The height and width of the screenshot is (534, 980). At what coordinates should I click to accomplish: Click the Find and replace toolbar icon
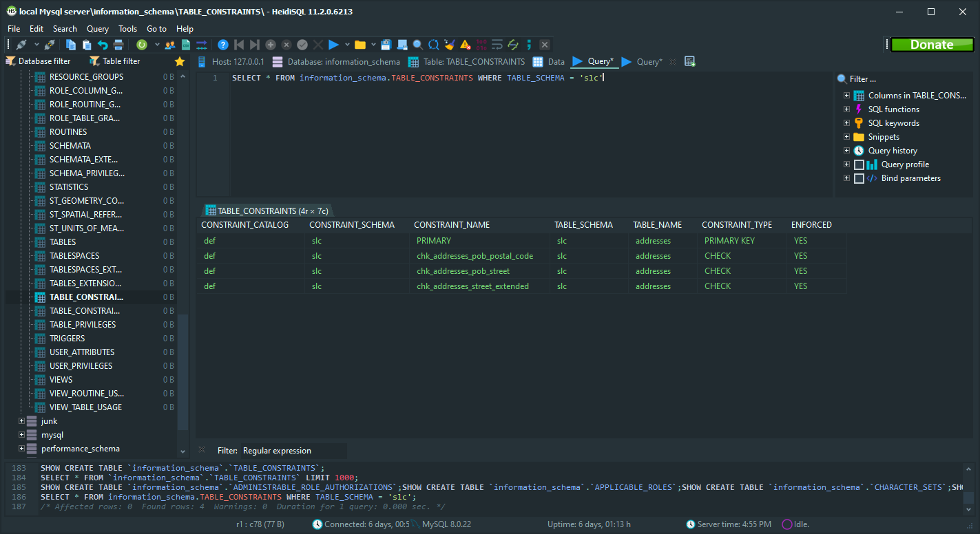coord(433,44)
